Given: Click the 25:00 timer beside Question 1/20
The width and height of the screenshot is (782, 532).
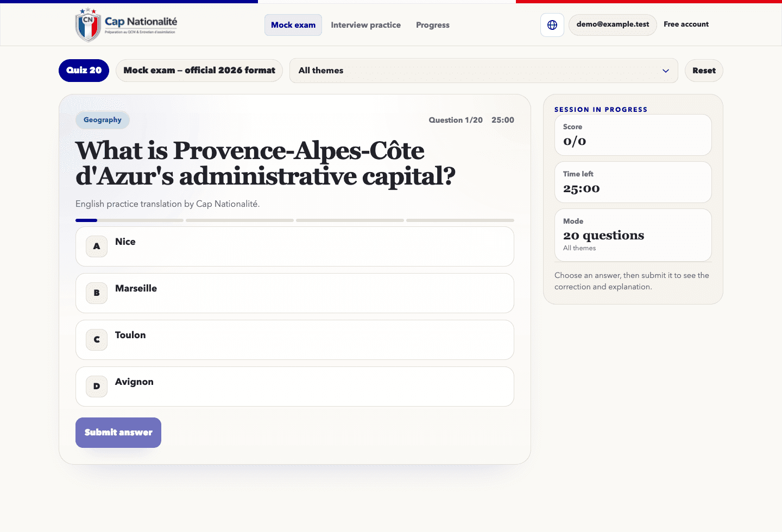Looking at the screenshot, I should tap(503, 120).
